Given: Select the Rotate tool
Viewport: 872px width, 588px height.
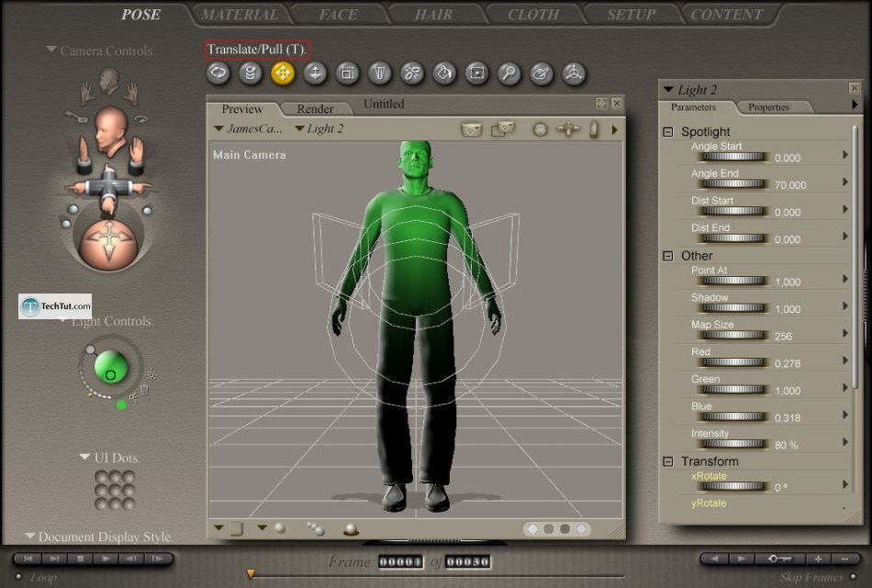Looking at the screenshot, I should pos(218,74).
